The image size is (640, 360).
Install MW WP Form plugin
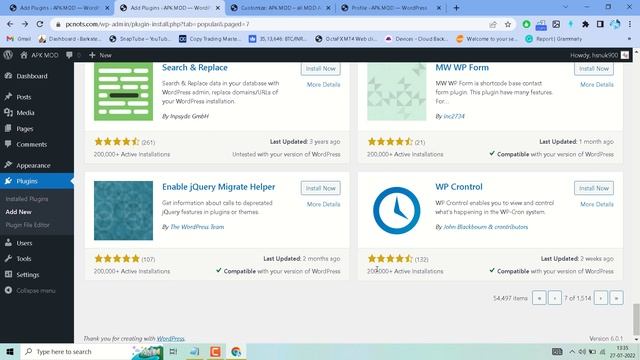593,69
